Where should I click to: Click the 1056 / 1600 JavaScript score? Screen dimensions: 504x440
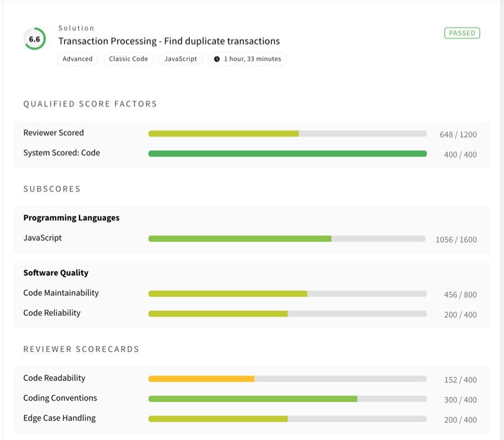click(x=456, y=240)
